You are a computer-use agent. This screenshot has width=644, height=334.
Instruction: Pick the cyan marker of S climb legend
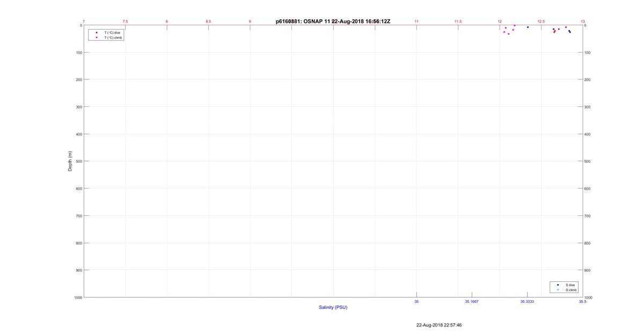click(x=558, y=290)
